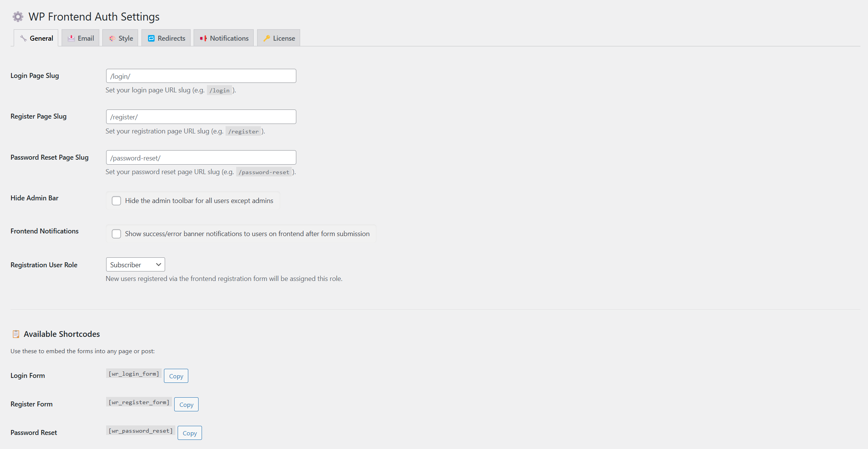Click the gear icon beside the page title

pyautogui.click(x=18, y=17)
